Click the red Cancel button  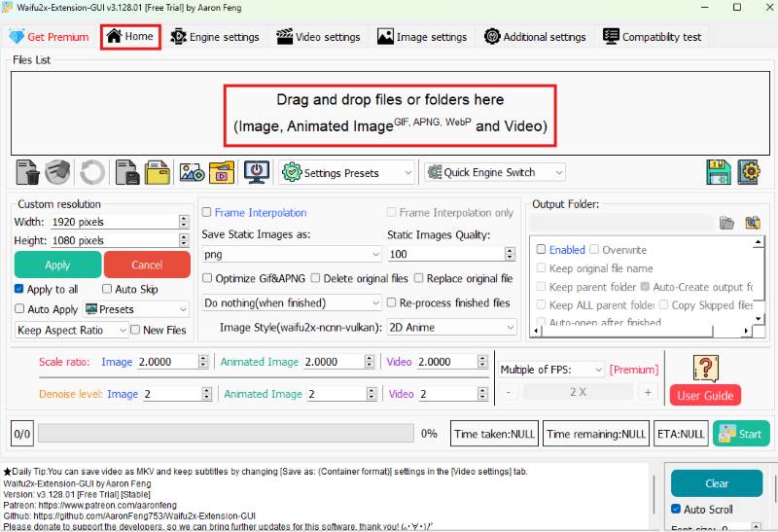[x=147, y=265]
